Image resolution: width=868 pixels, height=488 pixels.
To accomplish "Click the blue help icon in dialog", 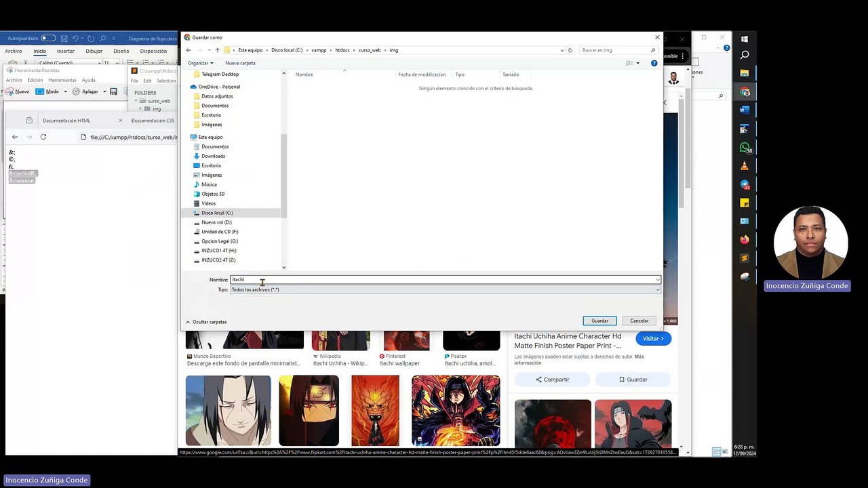I will point(654,63).
